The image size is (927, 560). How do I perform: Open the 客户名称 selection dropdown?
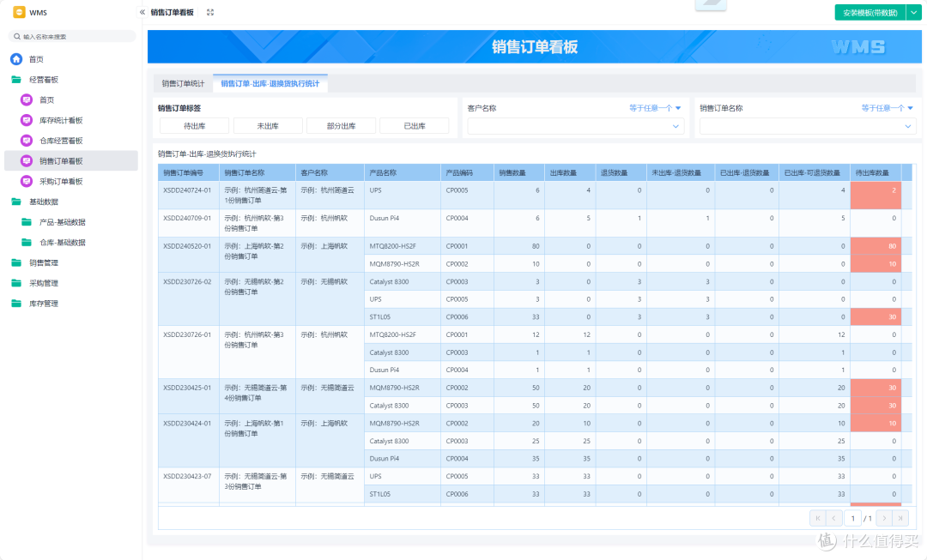click(576, 126)
